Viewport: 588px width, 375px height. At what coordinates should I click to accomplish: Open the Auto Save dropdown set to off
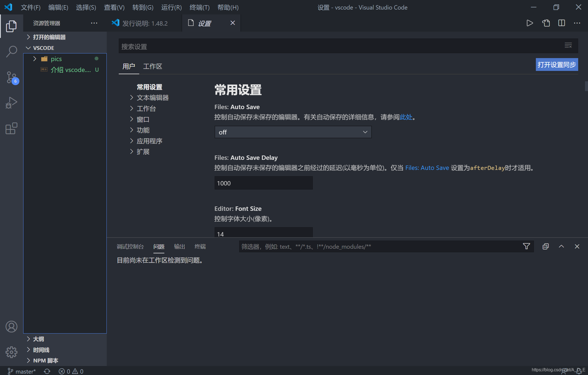click(293, 132)
